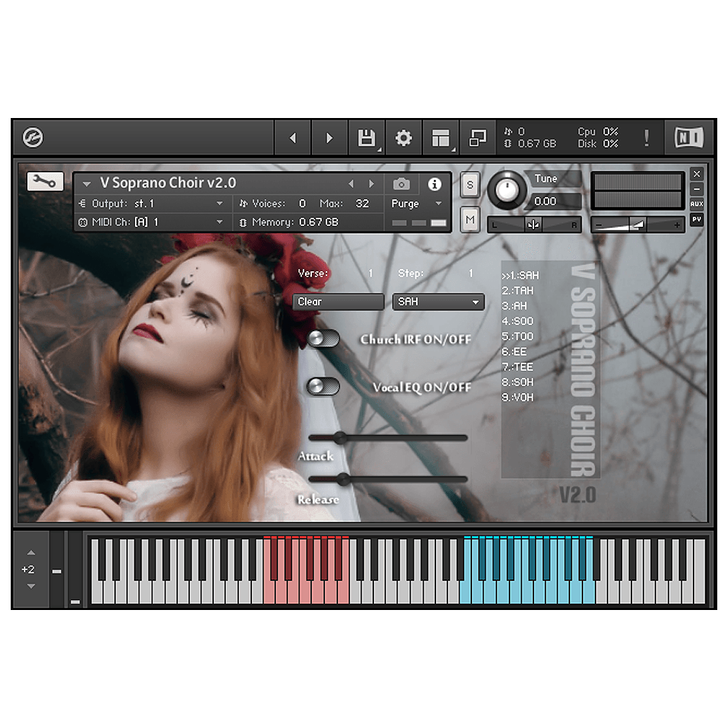728x728 pixels.
Task: Play the first red keyswitch key
Action: [x=268, y=591]
